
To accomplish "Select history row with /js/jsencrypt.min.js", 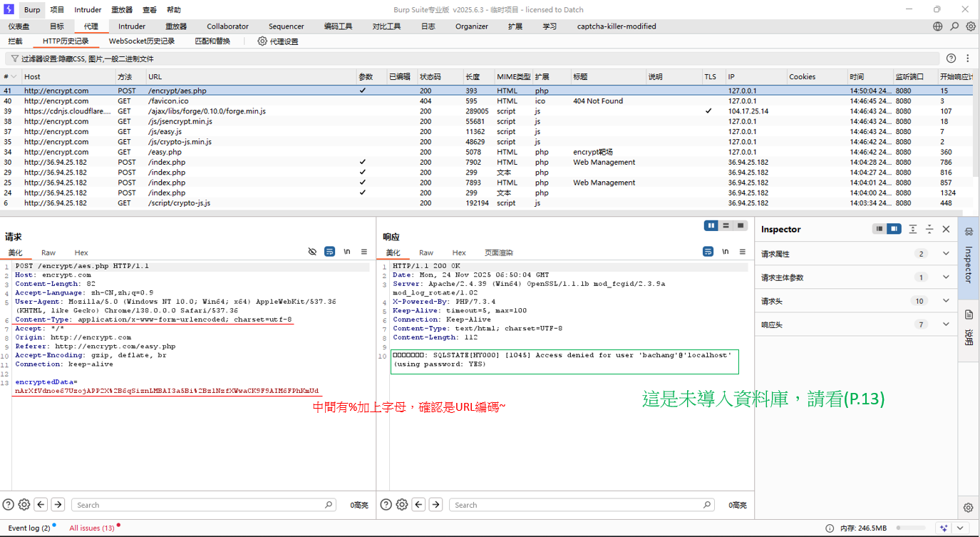I will coord(487,121).
